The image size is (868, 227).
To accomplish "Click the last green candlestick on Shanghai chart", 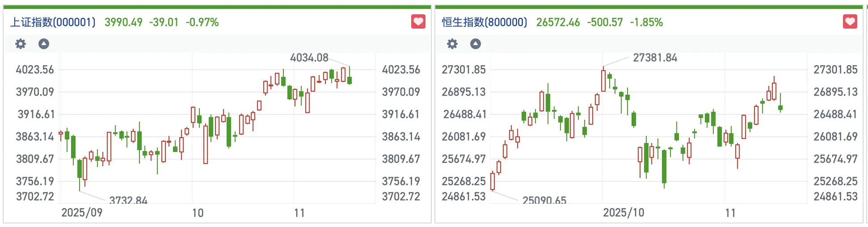I will [350, 80].
